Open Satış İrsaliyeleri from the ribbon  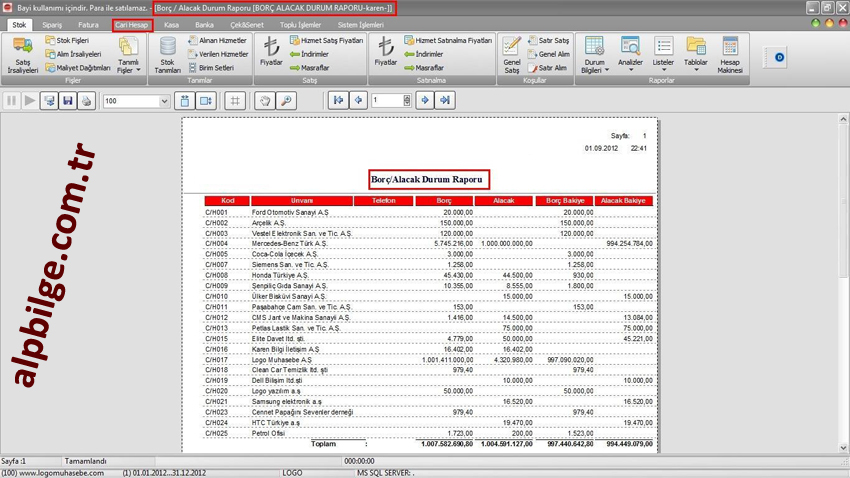[22, 55]
